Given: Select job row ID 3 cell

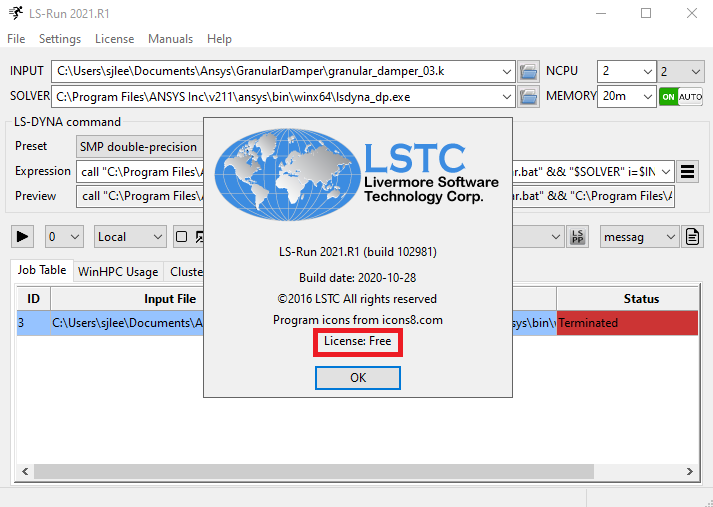Looking at the screenshot, I should [33, 323].
